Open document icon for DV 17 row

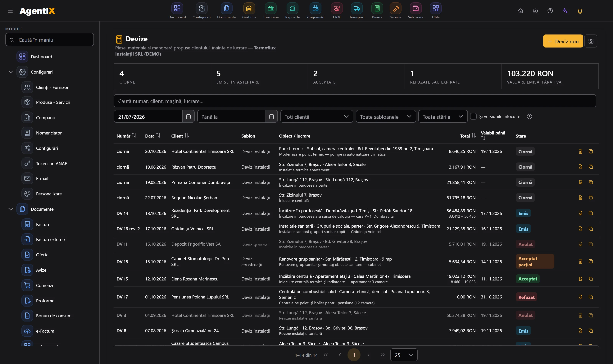580,297
